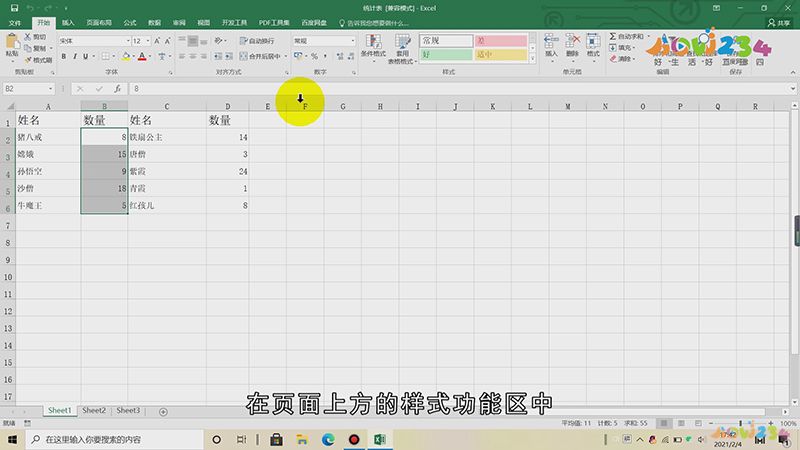
Task: Click the Insert cells (插入) icon
Action: coord(551,41)
